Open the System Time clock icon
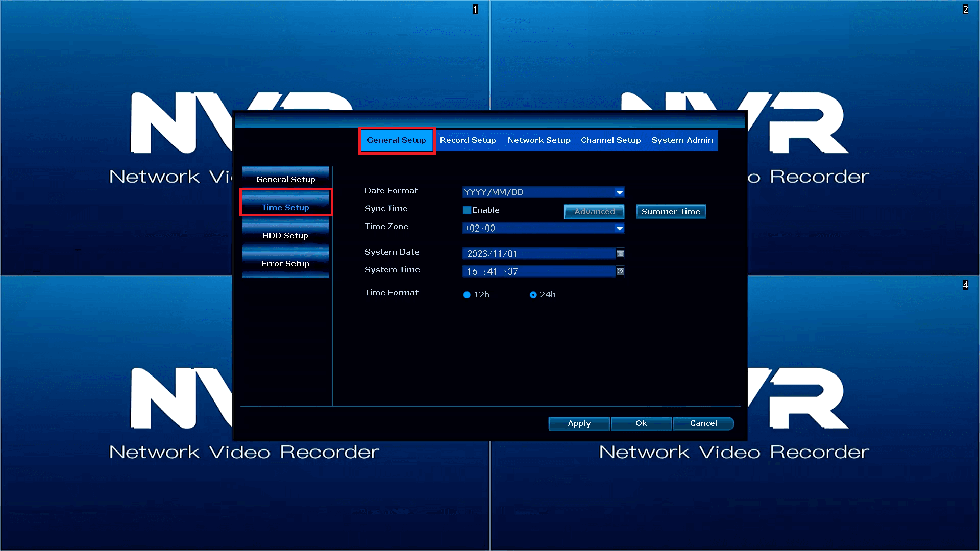980x551 pixels. coord(620,271)
